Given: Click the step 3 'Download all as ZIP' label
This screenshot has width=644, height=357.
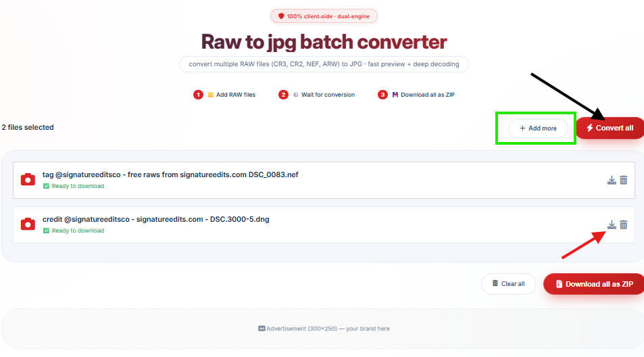Looking at the screenshot, I should [x=428, y=95].
